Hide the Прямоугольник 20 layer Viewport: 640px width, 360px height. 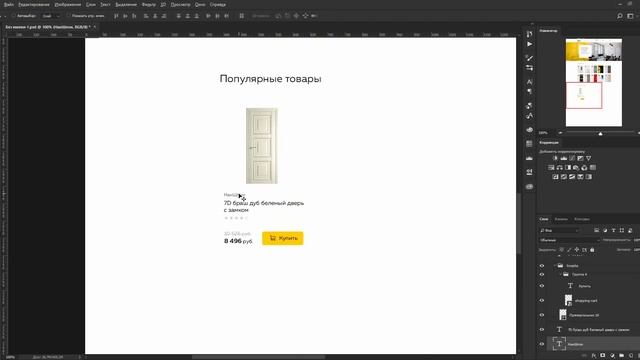pyautogui.click(x=542, y=315)
